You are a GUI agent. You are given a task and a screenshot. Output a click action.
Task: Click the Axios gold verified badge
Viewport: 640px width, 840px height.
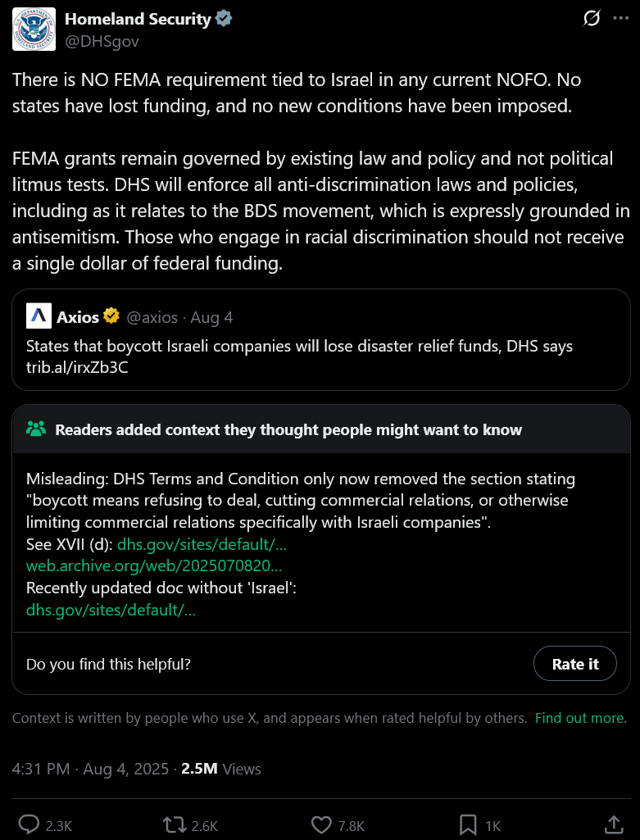111,316
